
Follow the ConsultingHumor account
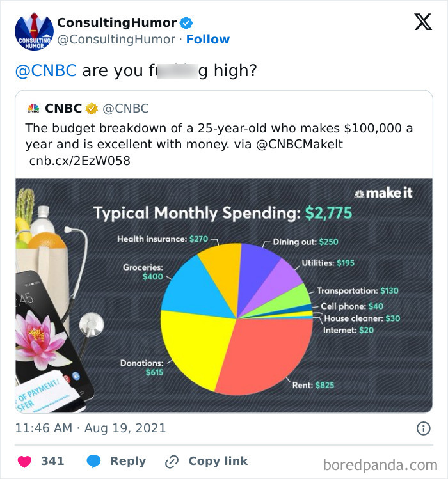[207, 39]
